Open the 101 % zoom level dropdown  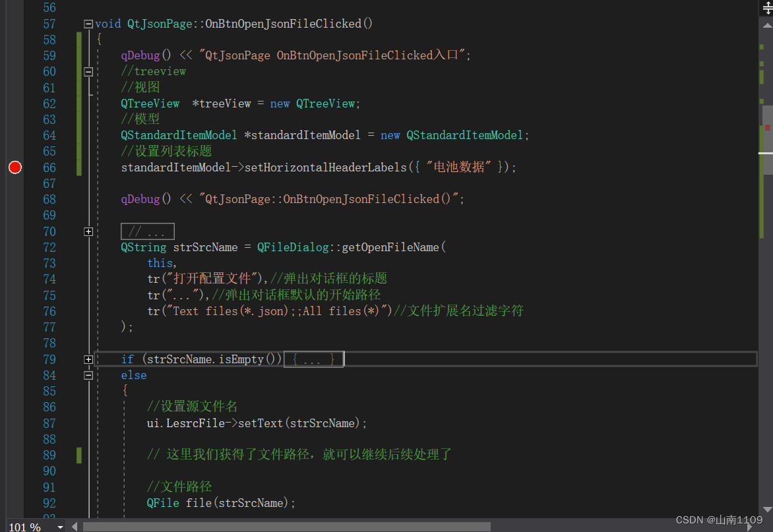[60, 527]
